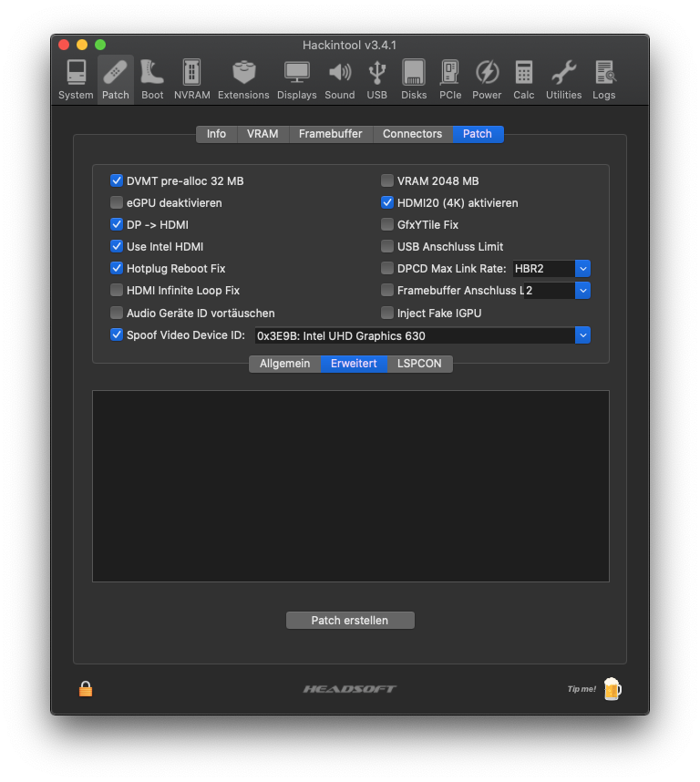Open the Spoof Video Device ID dropdown

pyautogui.click(x=582, y=335)
